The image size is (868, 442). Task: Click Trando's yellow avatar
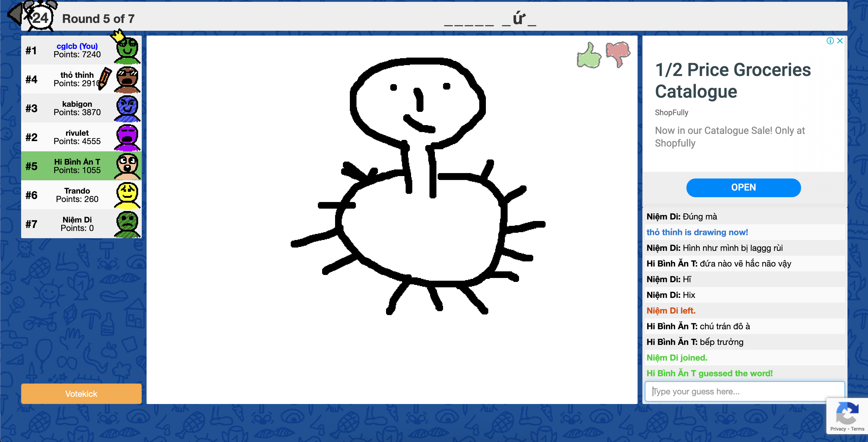pyautogui.click(x=127, y=195)
